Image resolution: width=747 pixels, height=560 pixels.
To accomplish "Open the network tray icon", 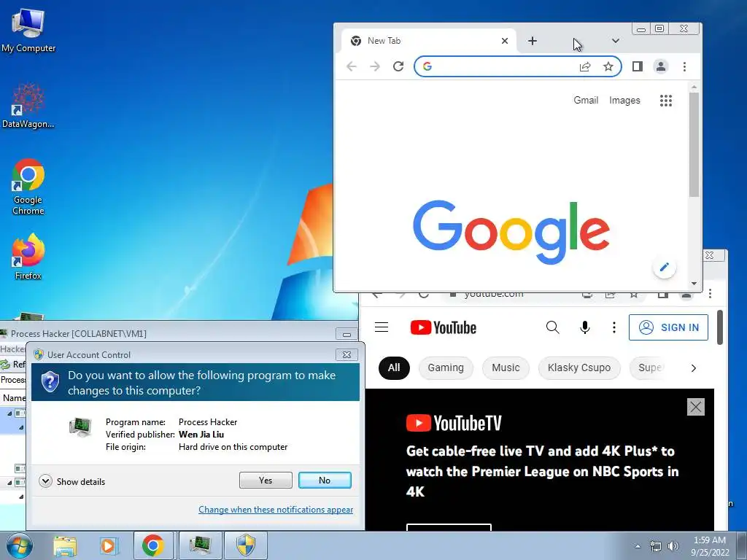I will pos(656,546).
